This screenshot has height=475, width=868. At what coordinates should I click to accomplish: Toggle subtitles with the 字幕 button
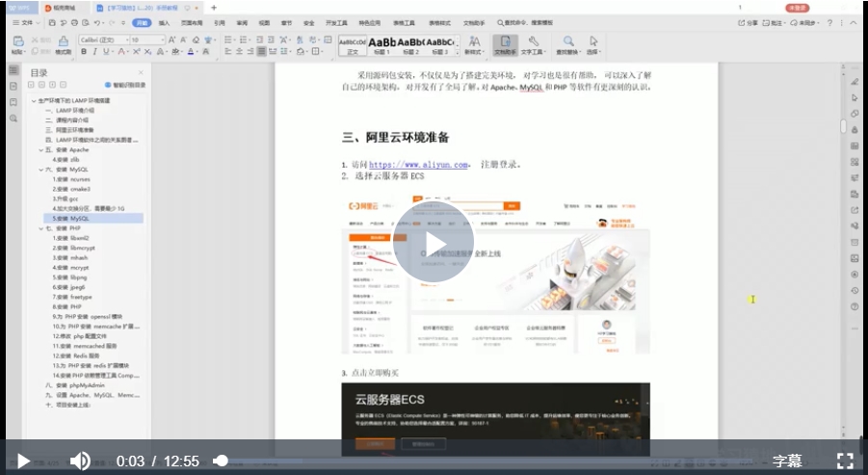pyautogui.click(x=787, y=461)
